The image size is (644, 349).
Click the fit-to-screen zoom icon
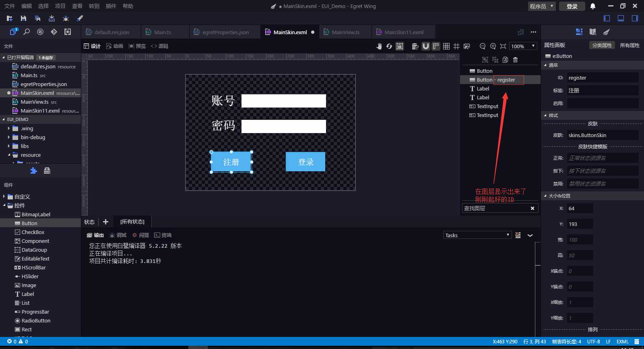(503, 46)
